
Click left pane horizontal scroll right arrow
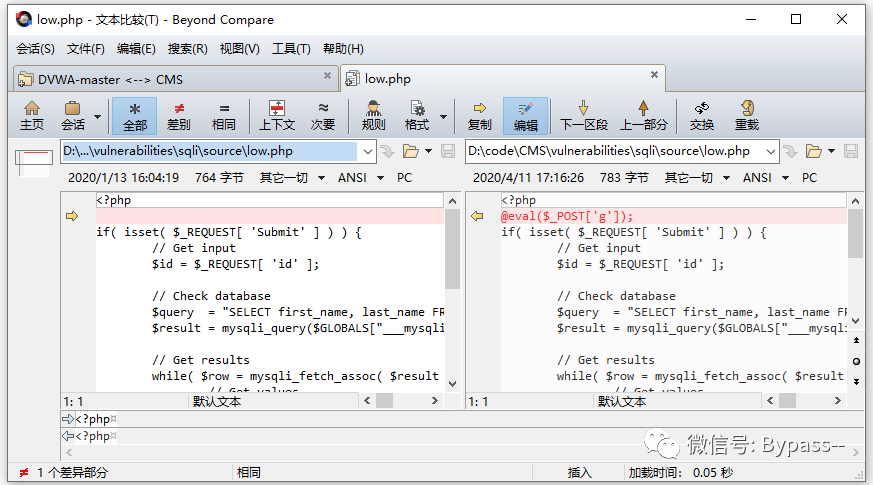(x=435, y=400)
